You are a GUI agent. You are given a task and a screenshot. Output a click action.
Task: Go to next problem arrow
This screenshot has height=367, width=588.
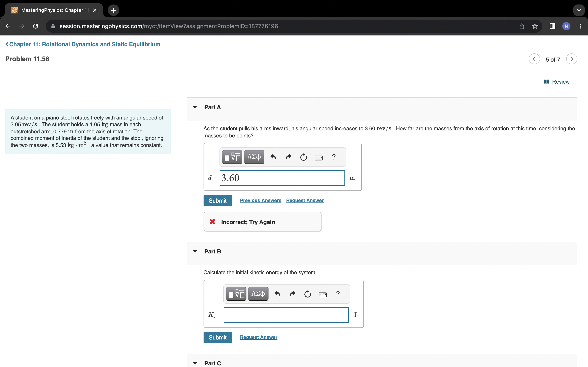click(x=571, y=59)
